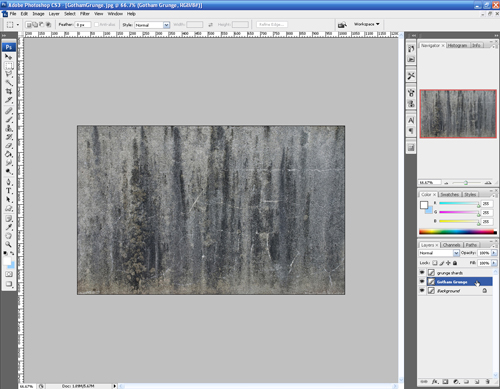This screenshot has width=500, height=389.
Task: Expand the collapsed toolbox double-arrow
Action: [x=4, y=35]
